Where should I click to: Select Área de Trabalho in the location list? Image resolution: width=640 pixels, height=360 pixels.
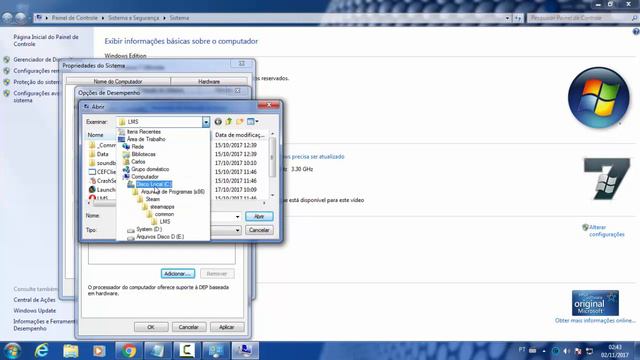click(146, 139)
